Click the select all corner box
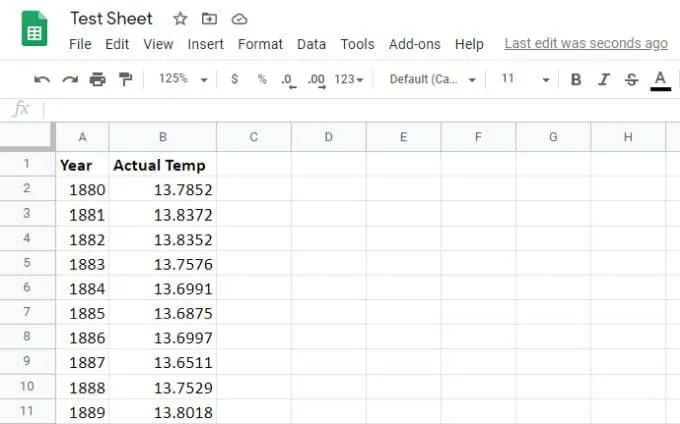 [27, 137]
